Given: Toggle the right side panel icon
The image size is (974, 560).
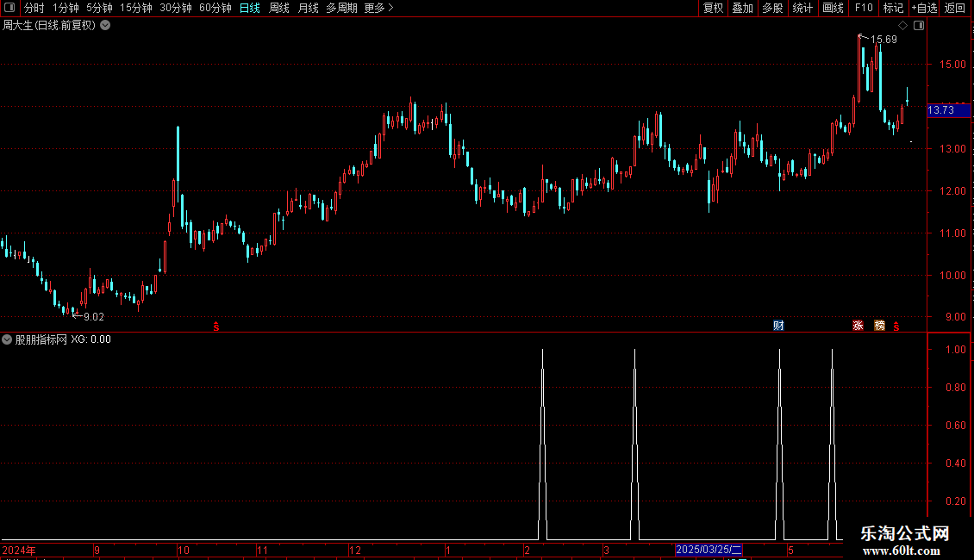Looking at the screenshot, I should pyautogui.click(x=919, y=26).
